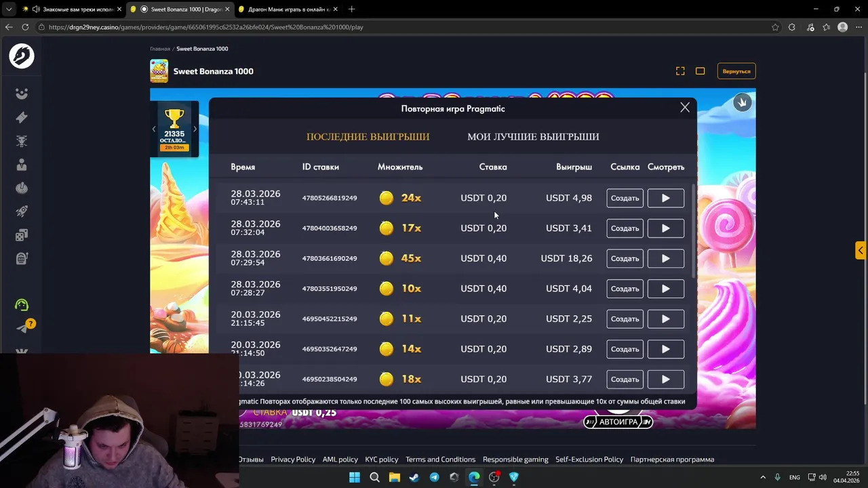This screenshot has height=488, width=868.
Task: Switch to МОИ ЛУЧШИЕ ВЫИГРЫШИ tab
Action: [533, 137]
